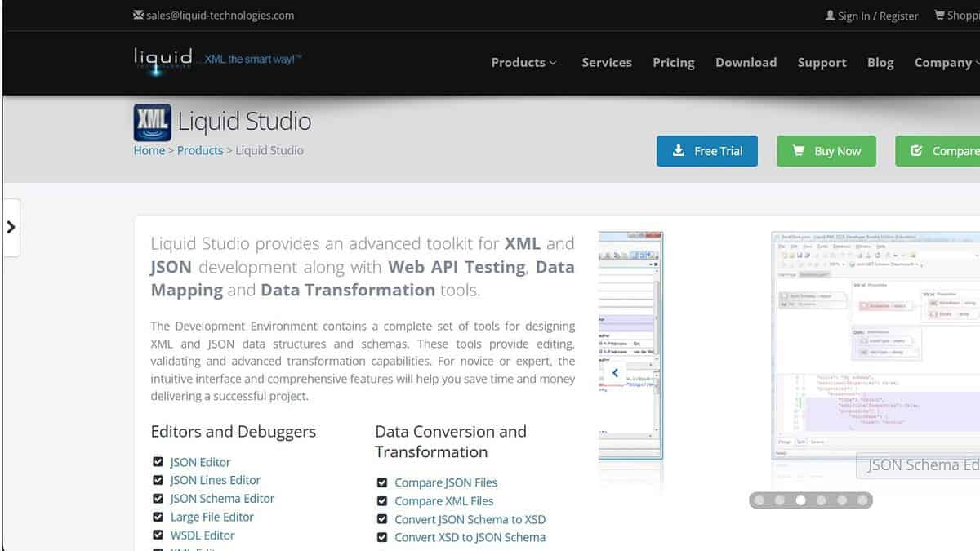Expand the Products dropdown menu
The image size is (980, 551).
pyautogui.click(x=523, y=63)
